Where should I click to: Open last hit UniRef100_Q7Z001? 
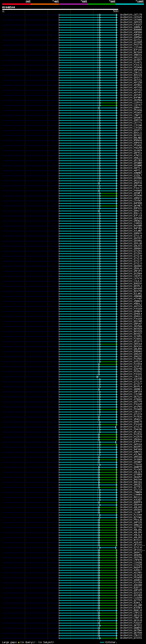pyautogui.click(x=131, y=638)
